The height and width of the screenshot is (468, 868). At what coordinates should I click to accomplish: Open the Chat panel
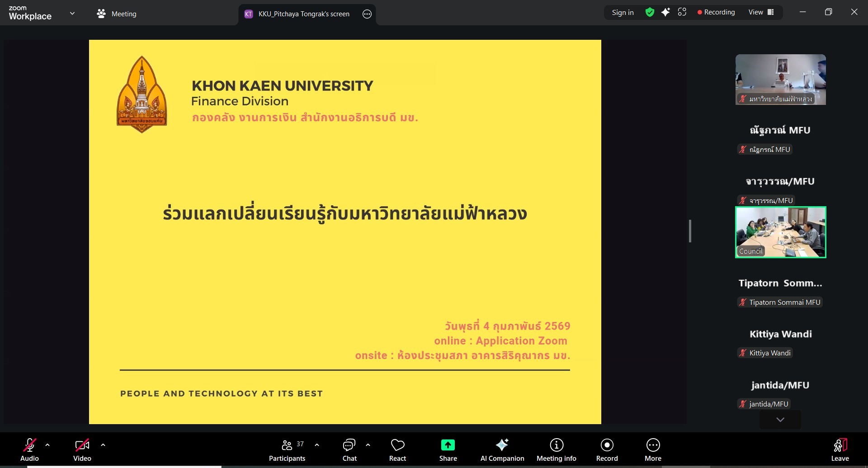349,450
